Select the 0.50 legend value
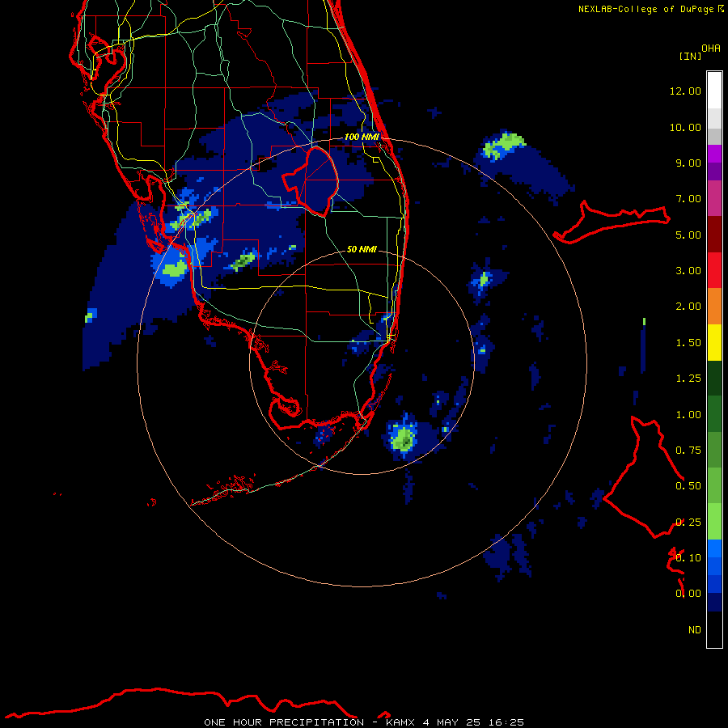 (x=688, y=486)
